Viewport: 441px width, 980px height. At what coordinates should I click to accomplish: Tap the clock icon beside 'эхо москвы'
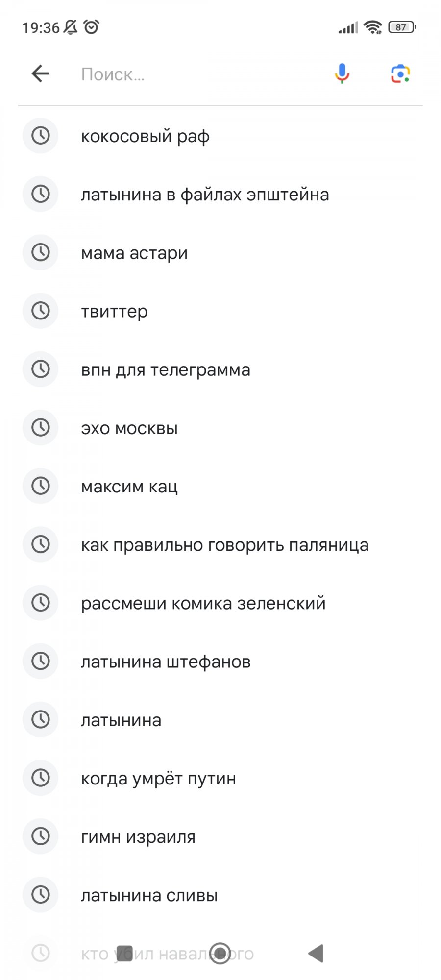pos(41,427)
